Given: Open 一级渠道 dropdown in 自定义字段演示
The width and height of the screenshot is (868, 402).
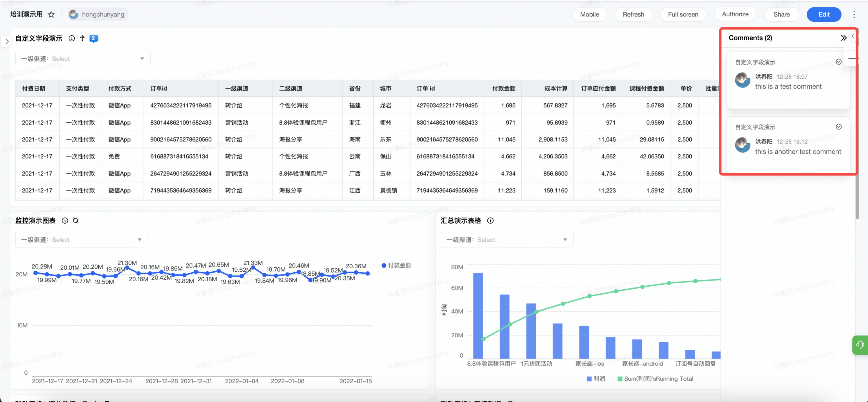Looking at the screenshot, I should click(x=83, y=59).
